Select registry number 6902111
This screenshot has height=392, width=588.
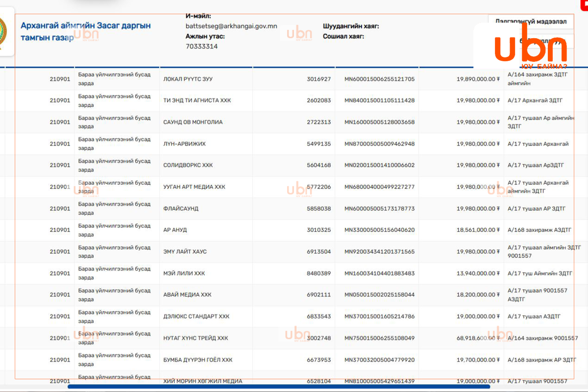coord(319,294)
